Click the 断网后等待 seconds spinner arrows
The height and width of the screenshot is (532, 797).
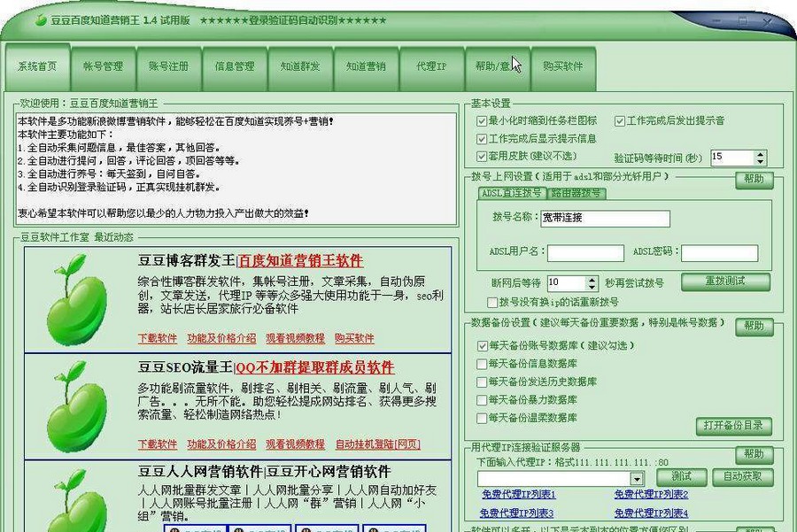point(592,283)
